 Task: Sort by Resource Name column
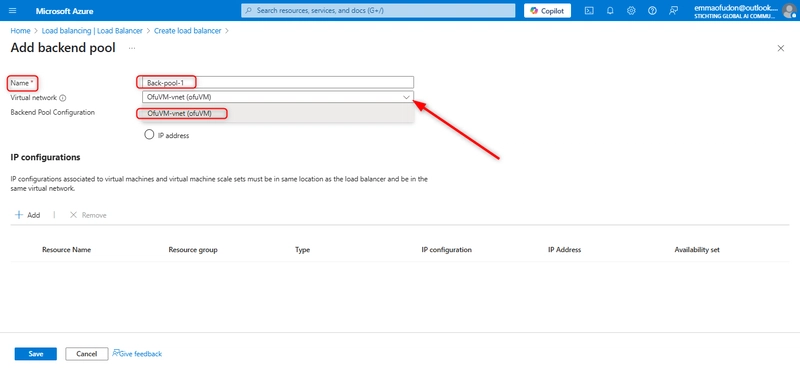click(x=67, y=250)
